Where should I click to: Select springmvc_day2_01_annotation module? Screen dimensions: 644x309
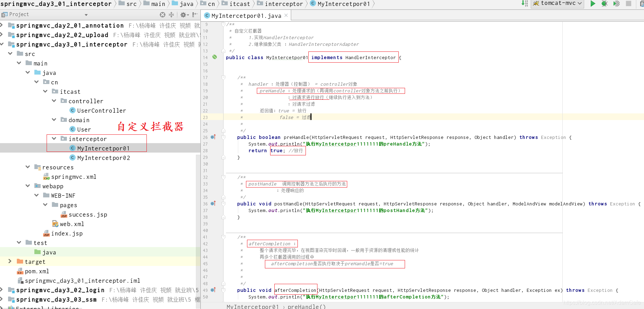[66, 26]
